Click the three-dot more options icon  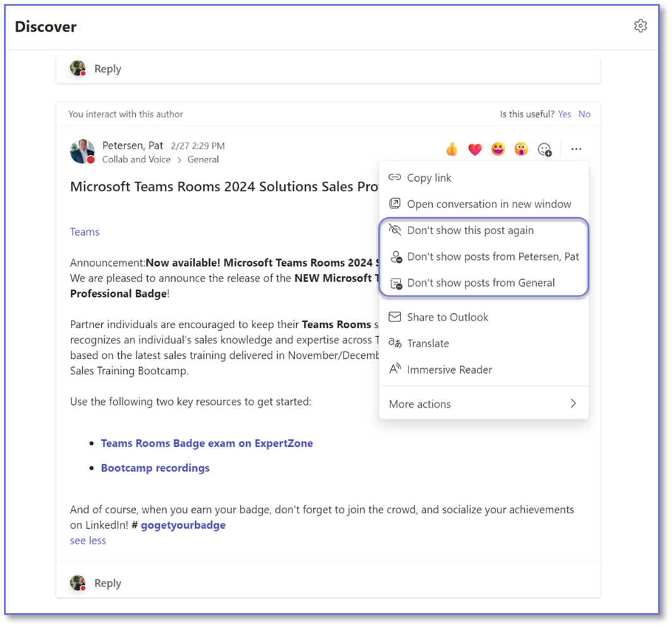point(576,149)
